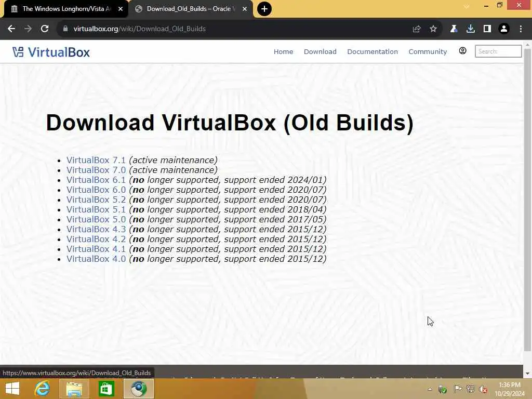The image size is (532, 399).
Task: Click the address bar URL
Action: tap(139, 29)
